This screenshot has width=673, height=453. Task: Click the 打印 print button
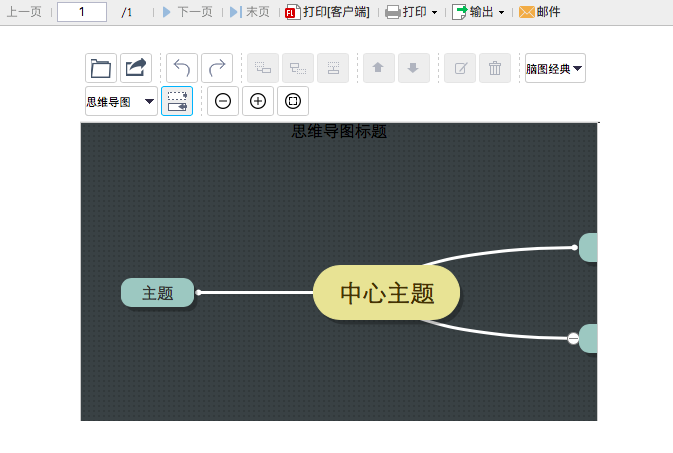pyautogui.click(x=406, y=12)
